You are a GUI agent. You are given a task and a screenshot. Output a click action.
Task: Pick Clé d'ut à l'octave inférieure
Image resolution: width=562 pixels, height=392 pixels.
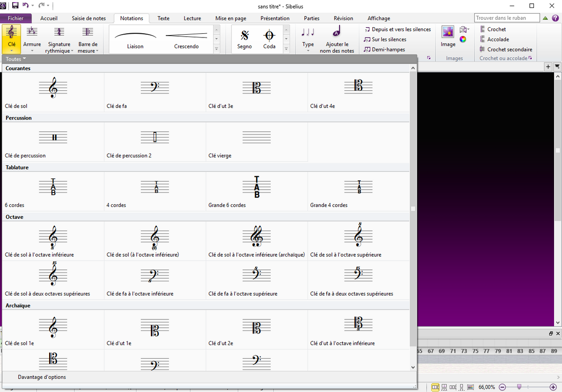click(358, 330)
